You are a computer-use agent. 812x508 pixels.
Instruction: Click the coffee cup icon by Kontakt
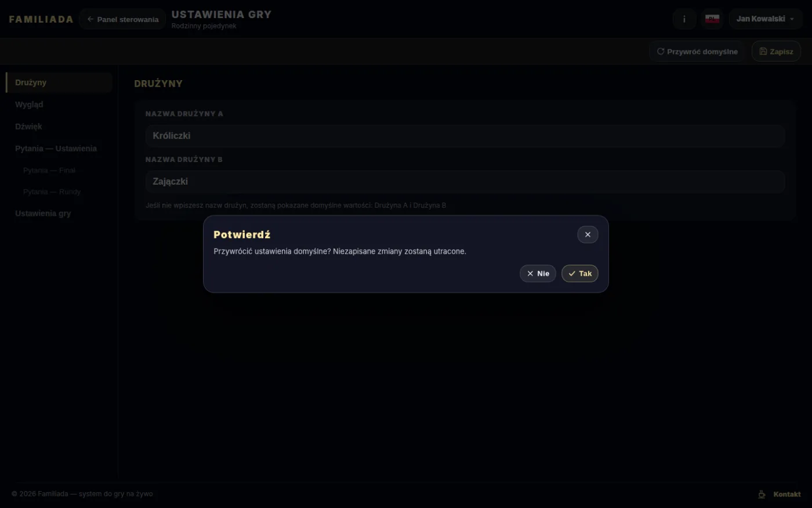click(762, 495)
